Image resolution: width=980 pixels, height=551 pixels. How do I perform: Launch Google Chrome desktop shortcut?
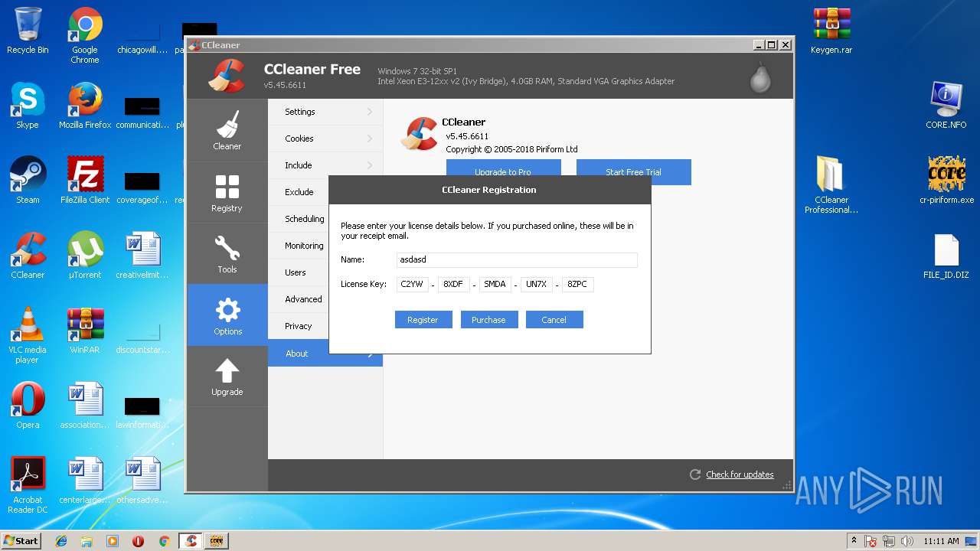click(85, 35)
